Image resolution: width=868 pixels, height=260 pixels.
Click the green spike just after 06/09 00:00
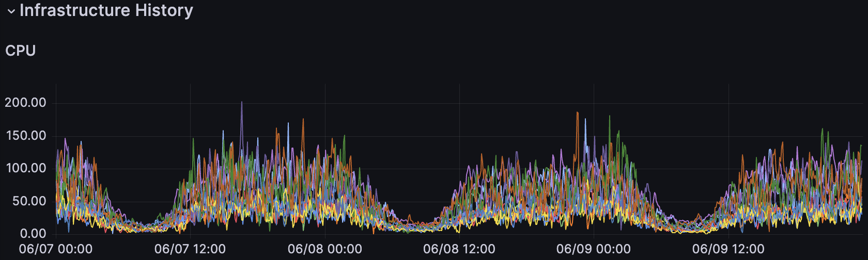pyautogui.click(x=610, y=117)
